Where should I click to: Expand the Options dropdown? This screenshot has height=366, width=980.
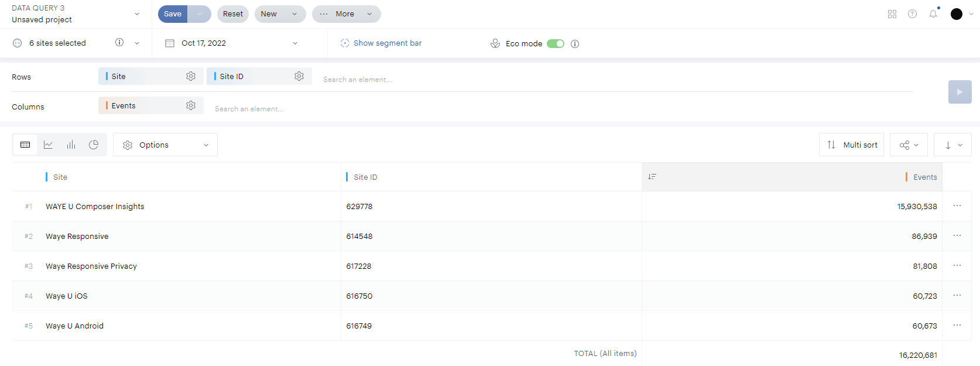165,145
